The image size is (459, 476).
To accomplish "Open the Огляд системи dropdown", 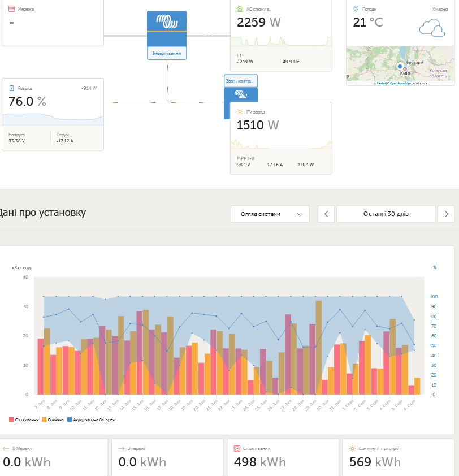I will [270, 214].
